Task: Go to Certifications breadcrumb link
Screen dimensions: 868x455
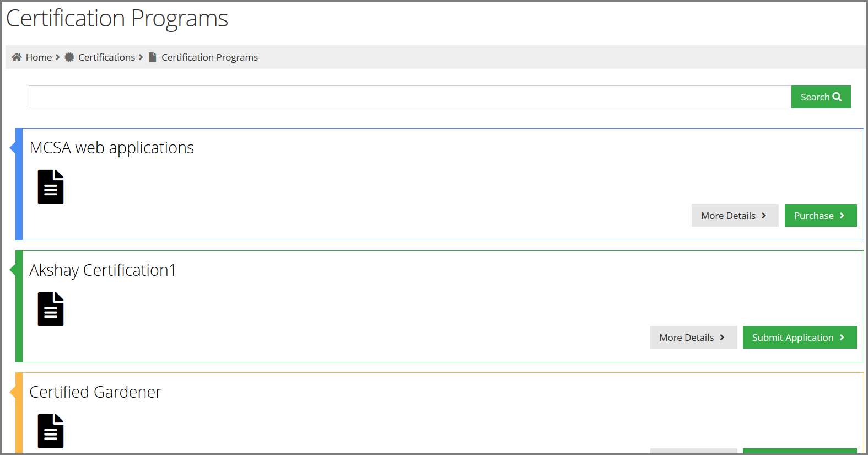Action: [x=106, y=57]
